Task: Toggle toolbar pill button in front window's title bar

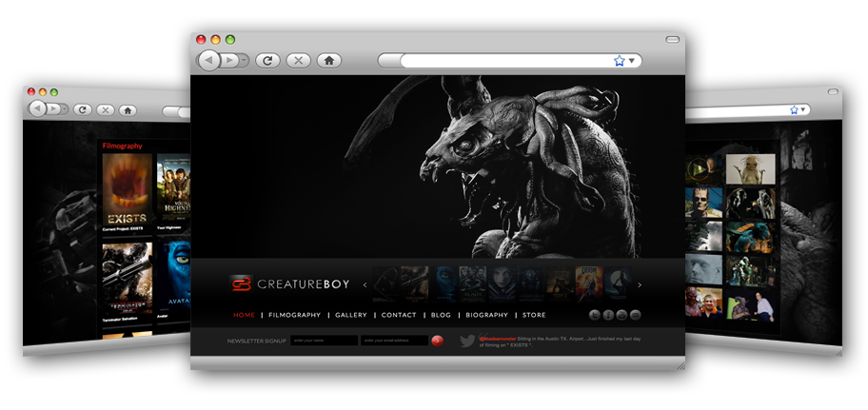Action: [672, 40]
